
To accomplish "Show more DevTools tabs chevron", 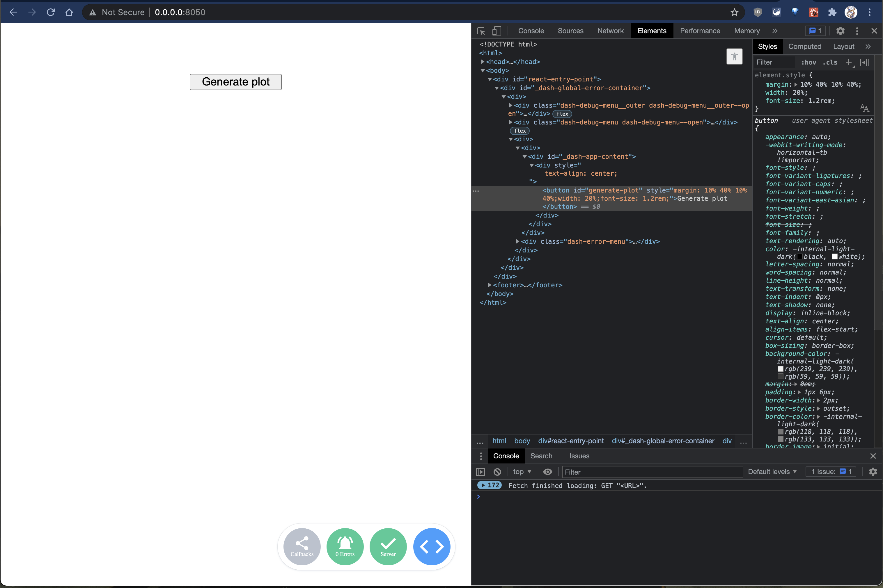I will tap(775, 31).
